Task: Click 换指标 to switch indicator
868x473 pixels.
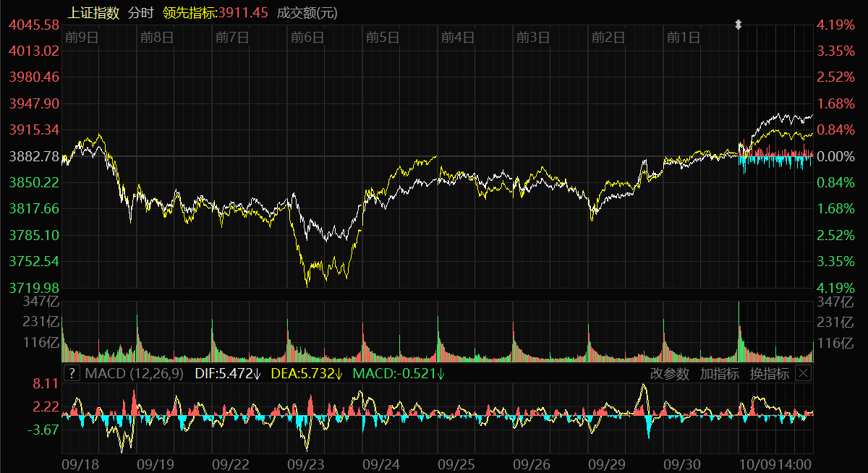Action: click(769, 373)
